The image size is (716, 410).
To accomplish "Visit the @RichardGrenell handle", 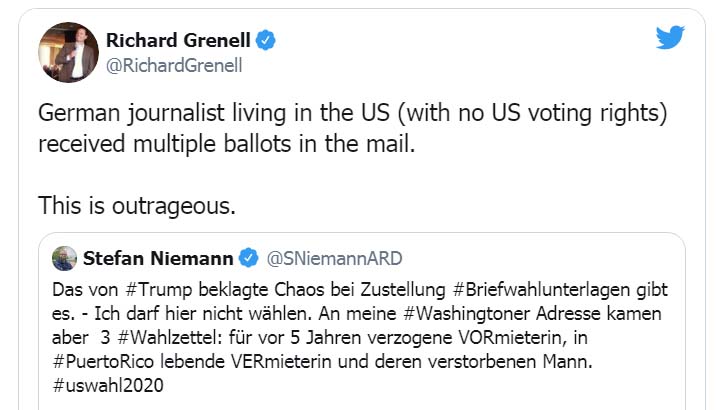I will (174, 66).
